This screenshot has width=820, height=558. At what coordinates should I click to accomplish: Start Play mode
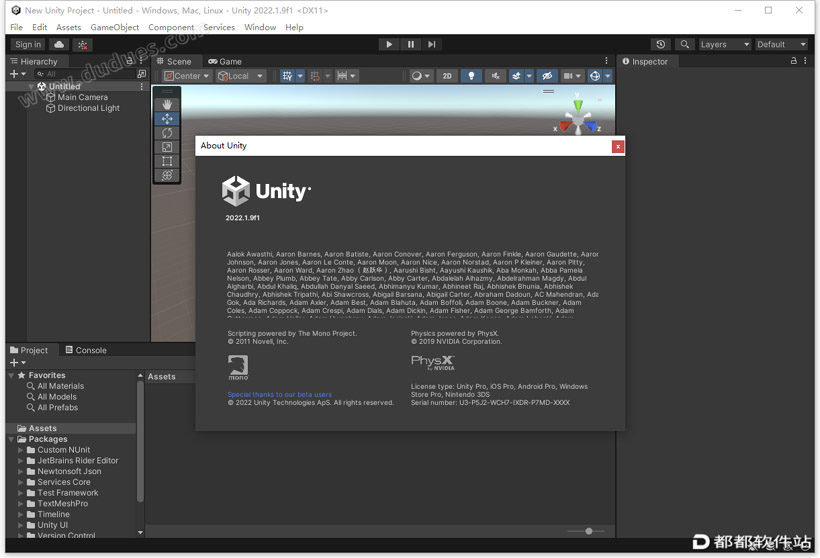(x=389, y=44)
